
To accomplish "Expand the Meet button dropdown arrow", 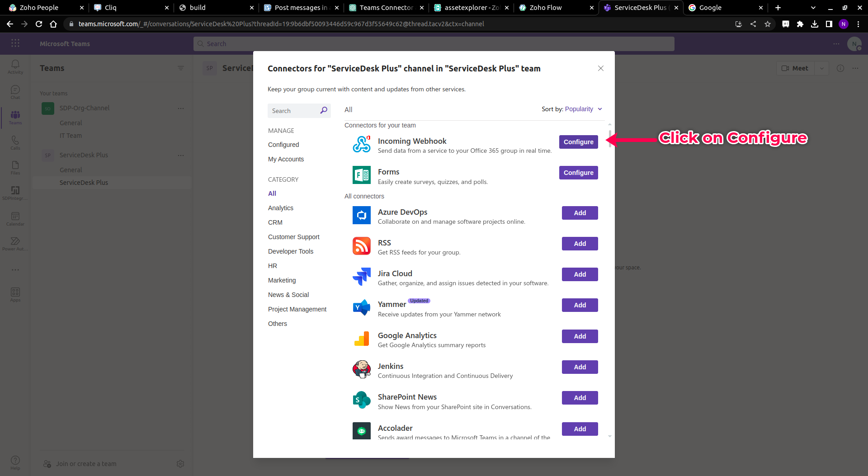I will click(x=821, y=68).
